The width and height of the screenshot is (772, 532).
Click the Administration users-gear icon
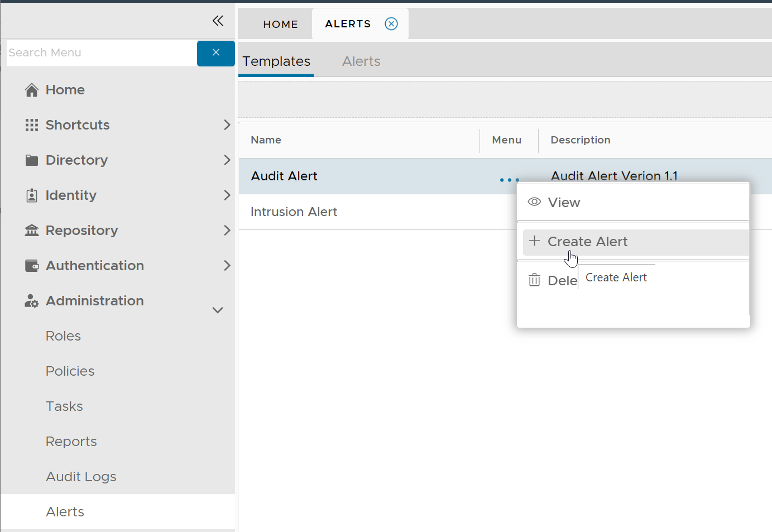click(32, 301)
